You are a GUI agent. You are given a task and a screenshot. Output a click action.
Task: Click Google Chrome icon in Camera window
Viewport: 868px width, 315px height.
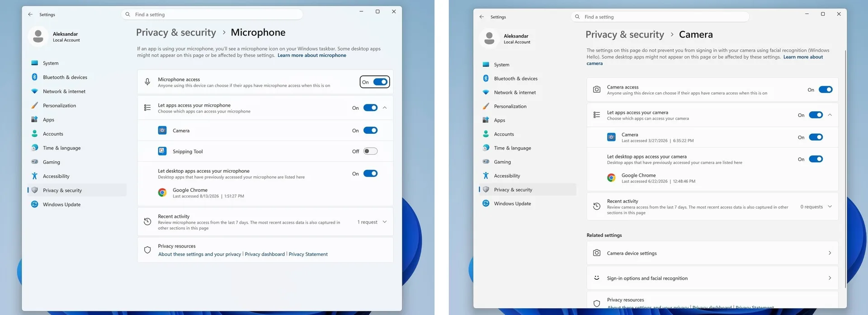point(611,178)
